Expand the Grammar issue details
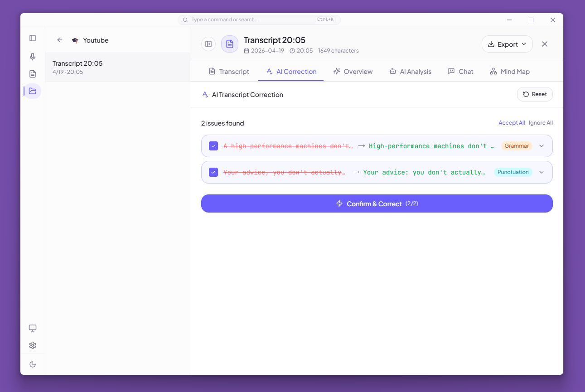585x392 pixels. 541,146
